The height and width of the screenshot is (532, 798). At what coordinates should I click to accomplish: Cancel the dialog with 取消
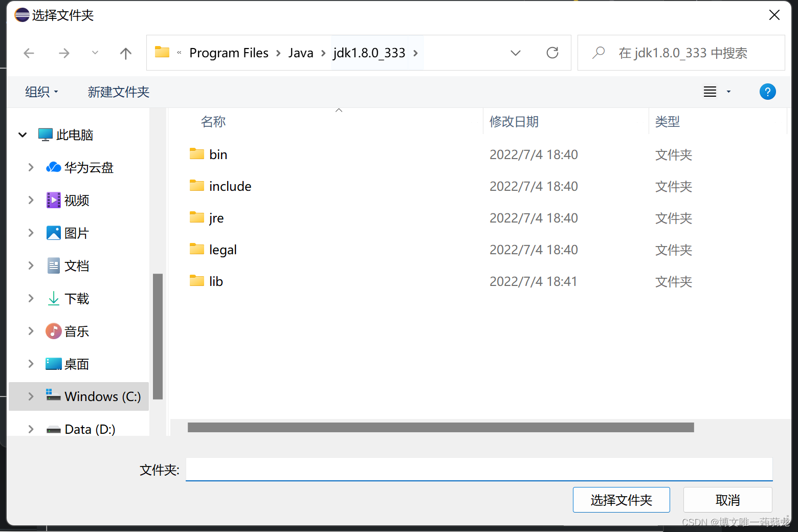pos(727,500)
